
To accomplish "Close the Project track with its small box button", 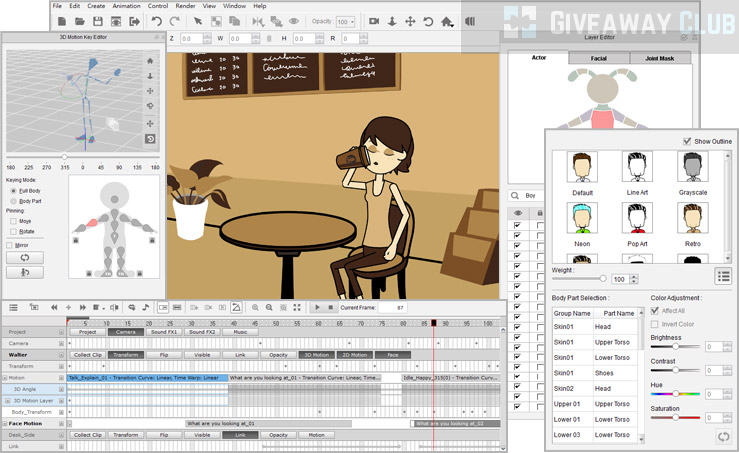I will coord(61,332).
